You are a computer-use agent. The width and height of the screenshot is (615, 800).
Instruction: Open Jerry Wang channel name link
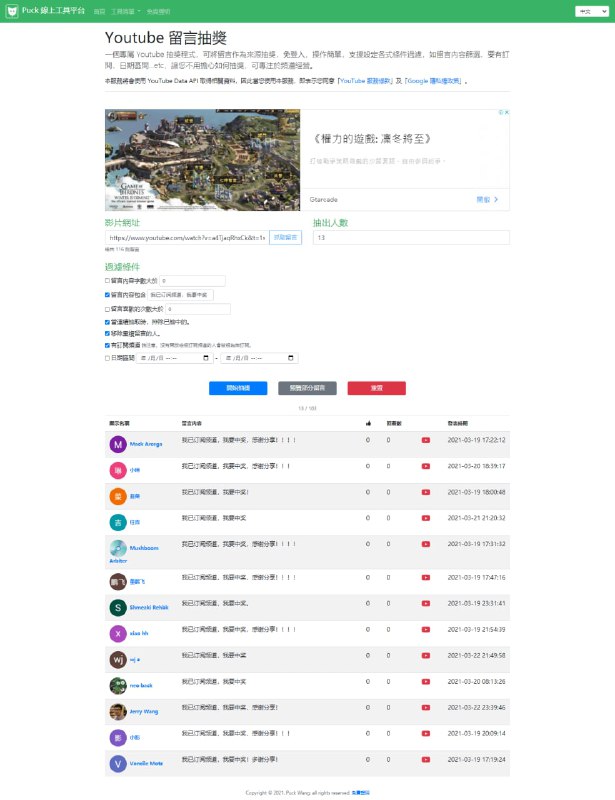pos(144,712)
